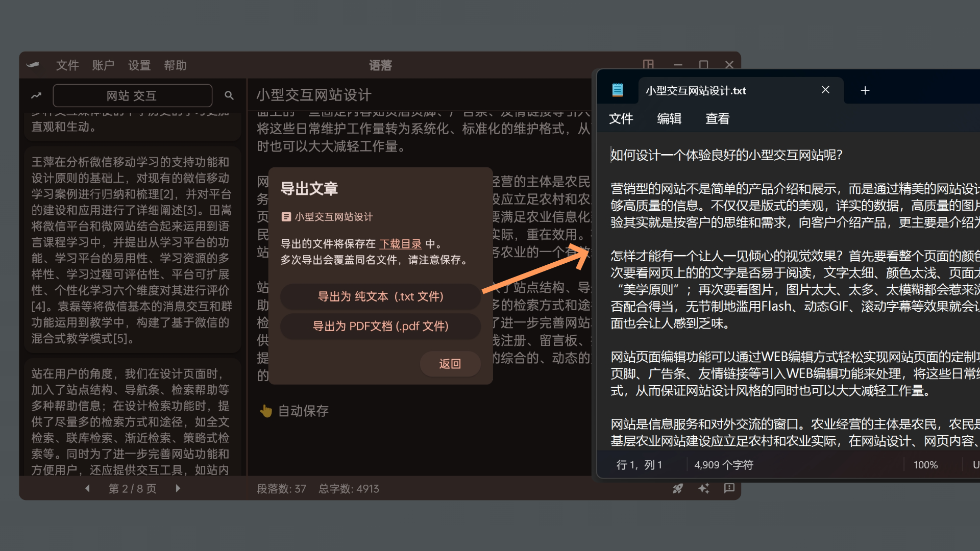Click the Notepad app icon
The height and width of the screenshot is (551, 980).
coord(618,90)
